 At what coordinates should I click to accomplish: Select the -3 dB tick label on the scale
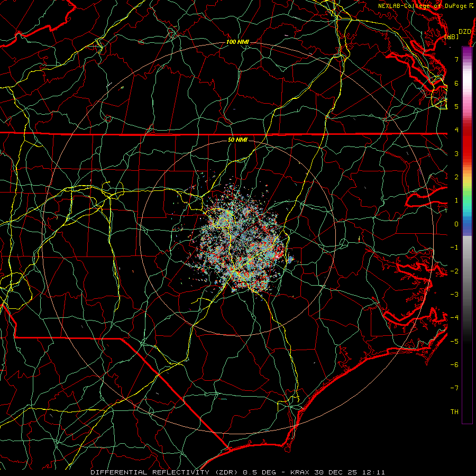click(454, 295)
